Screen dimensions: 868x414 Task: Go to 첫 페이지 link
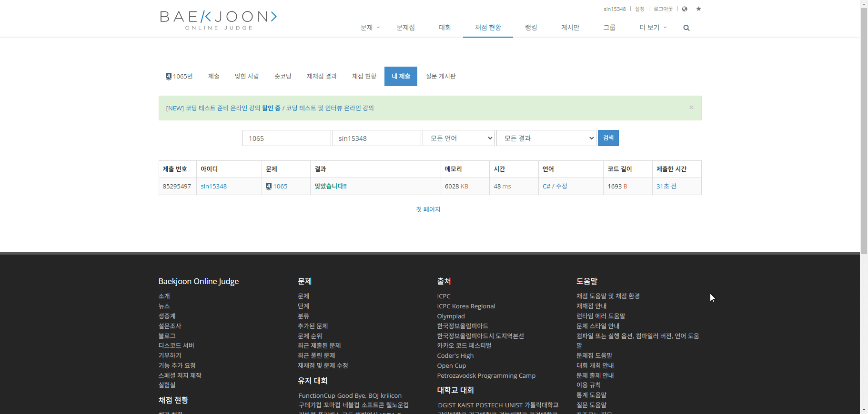(x=428, y=209)
